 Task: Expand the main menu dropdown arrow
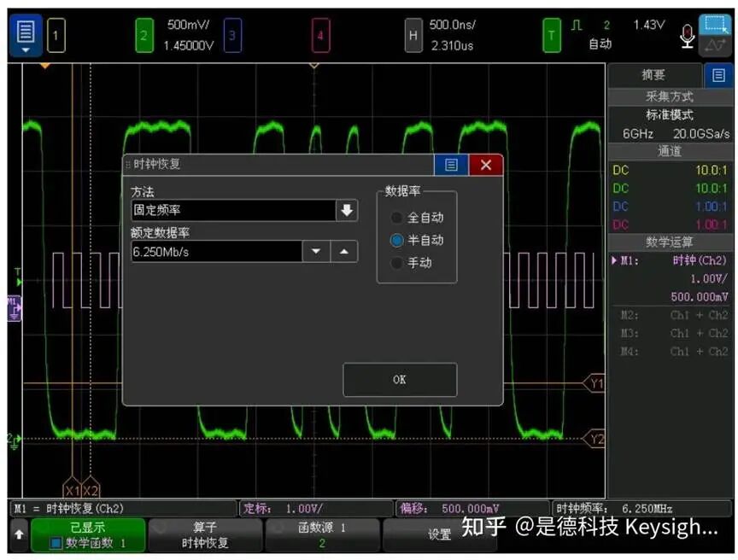[x=26, y=50]
